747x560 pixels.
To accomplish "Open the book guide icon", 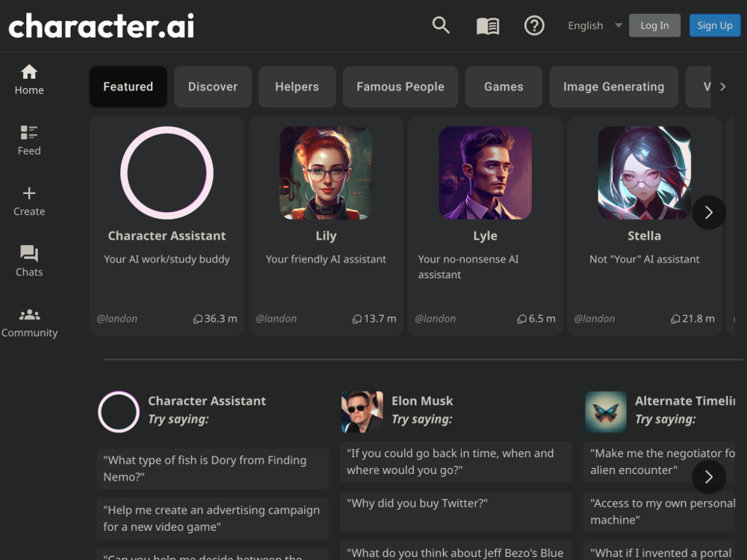I will pos(488,26).
